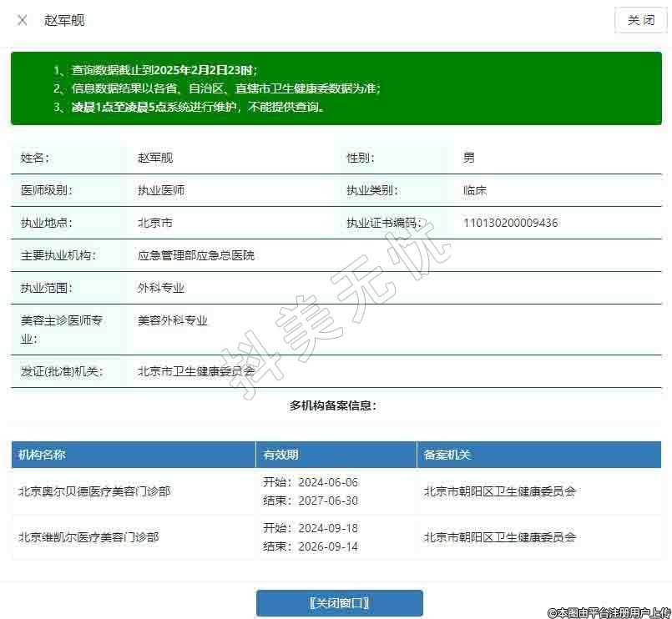
Task: Click the 临床 practice category value
Action: point(475,190)
